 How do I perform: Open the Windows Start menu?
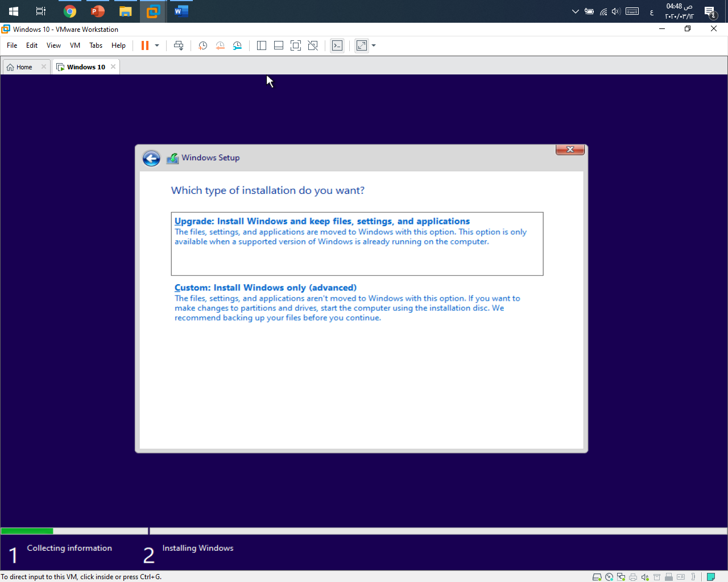(14, 11)
